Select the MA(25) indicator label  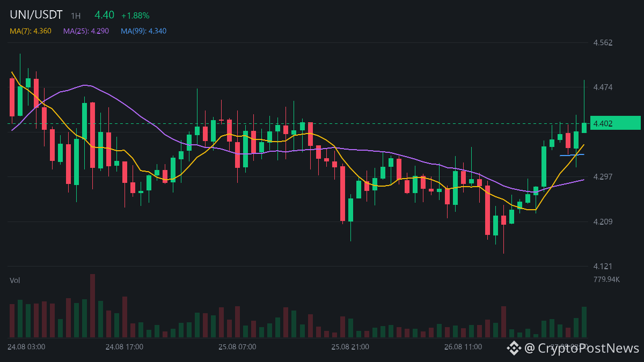pyautogui.click(x=86, y=31)
